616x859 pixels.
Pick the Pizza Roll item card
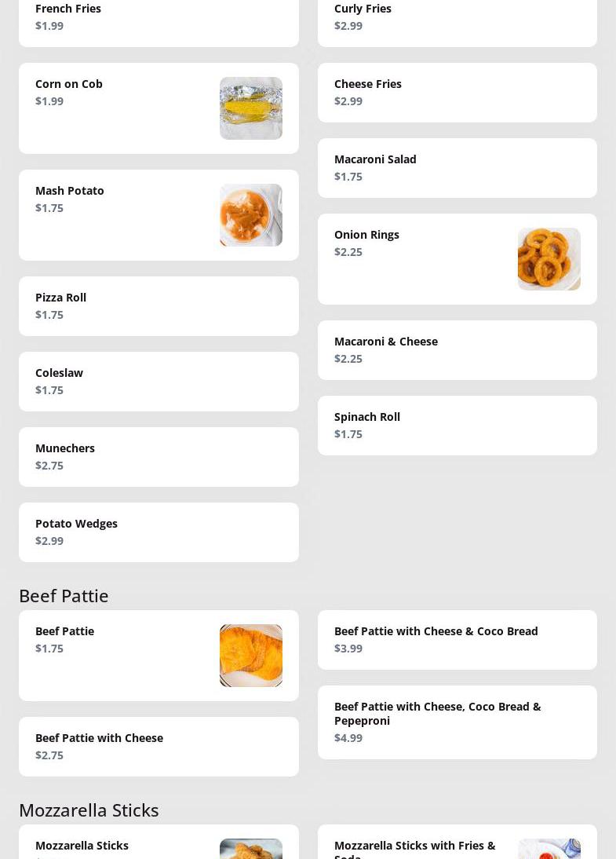[x=157, y=306]
